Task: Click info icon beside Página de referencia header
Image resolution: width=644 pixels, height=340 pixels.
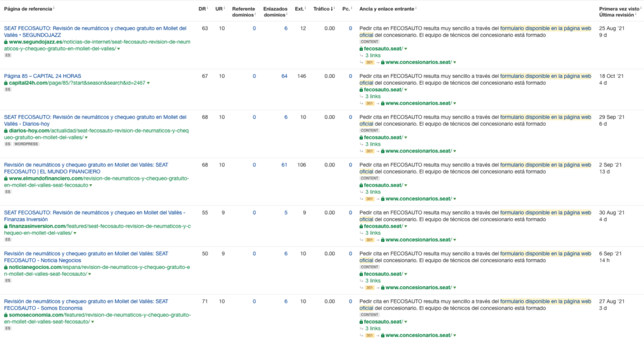Action: [x=54, y=8]
